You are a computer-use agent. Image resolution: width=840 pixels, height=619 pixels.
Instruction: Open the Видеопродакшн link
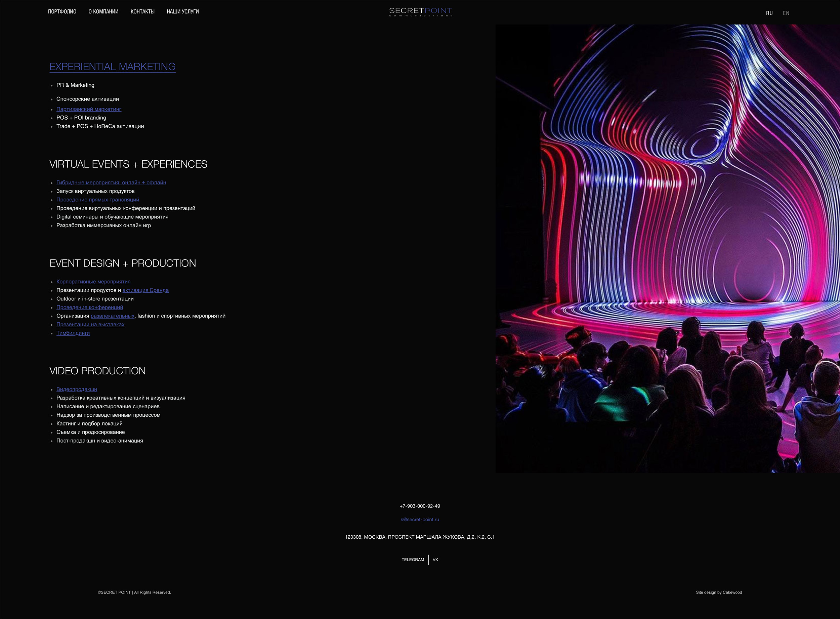[x=77, y=389]
